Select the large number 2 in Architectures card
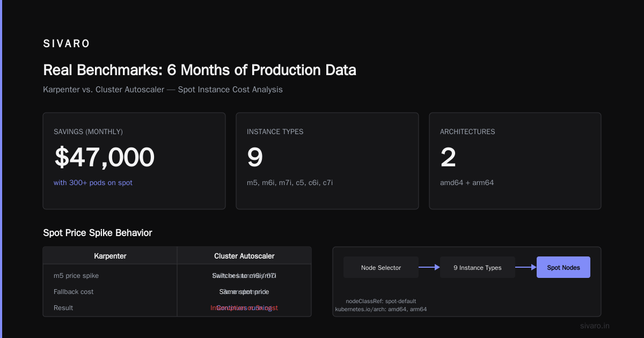This screenshot has width=644, height=338. coord(448,157)
